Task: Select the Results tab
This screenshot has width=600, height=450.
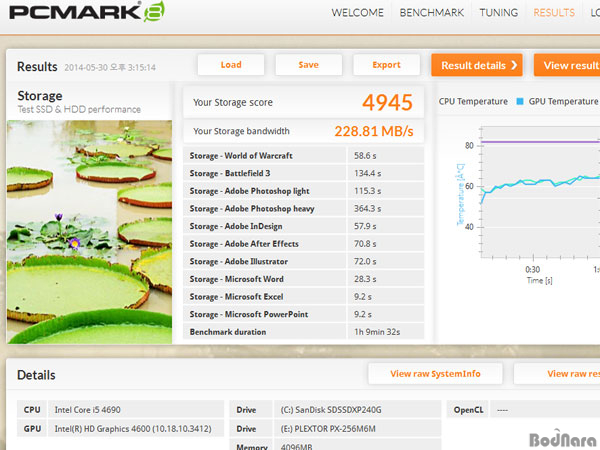Action: (554, 13)
